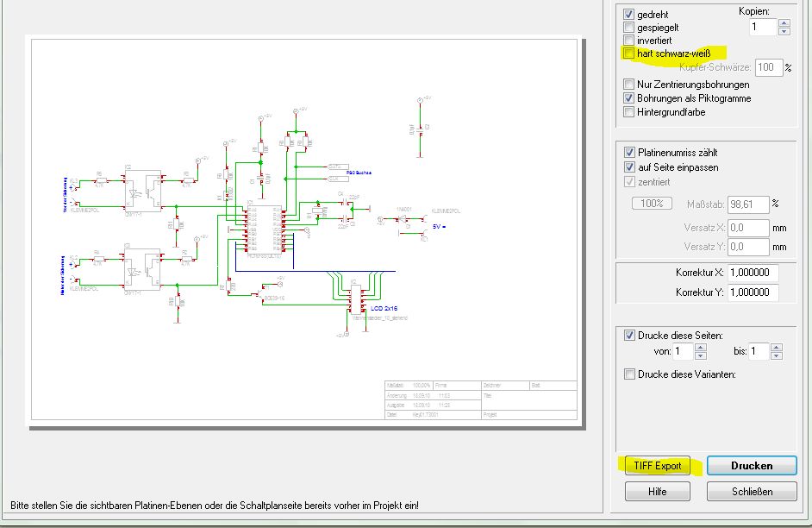Screen dimensions: 812x528
Task: Click the TIFF Export button
Action: [x=658, y=465]
